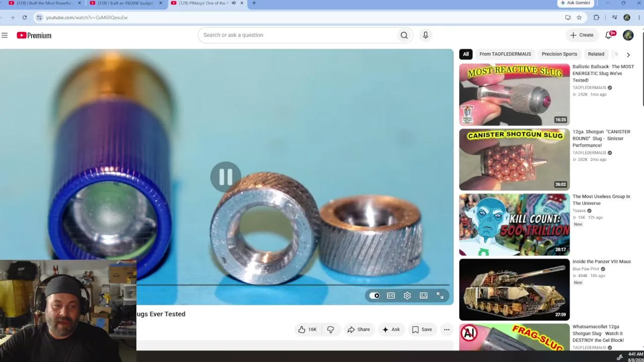Open the Chrome profile avatar
The height and width of the screenshot is (362, 644).
[627, 18]
